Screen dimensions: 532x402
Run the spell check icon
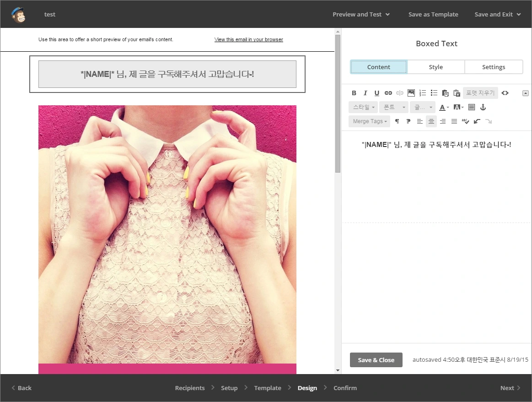[x=466, y=121]
